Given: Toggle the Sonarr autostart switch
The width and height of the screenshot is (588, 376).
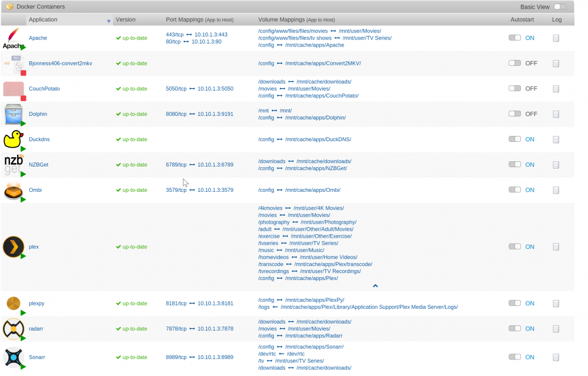Looking at the screenshot, I should pyautogui.click(x=514, y=357).
